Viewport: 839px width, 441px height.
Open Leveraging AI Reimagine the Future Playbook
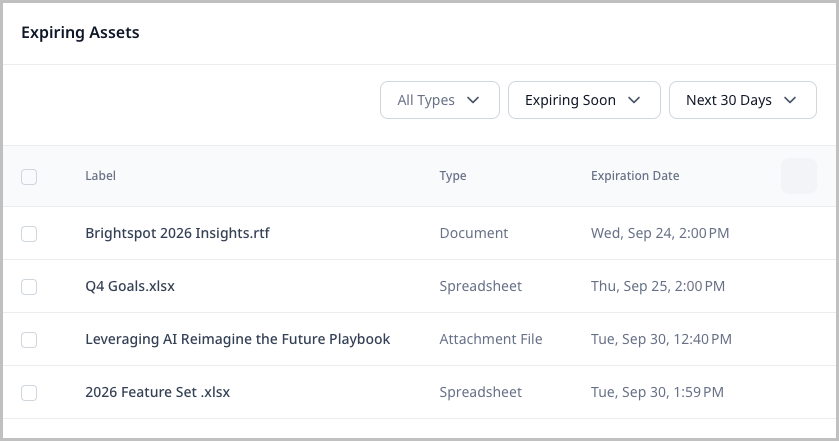coord(237,339)
